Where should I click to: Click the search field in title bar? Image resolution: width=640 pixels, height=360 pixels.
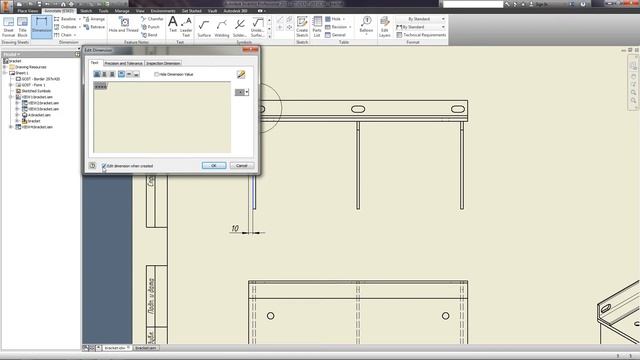tap(473, 4)
